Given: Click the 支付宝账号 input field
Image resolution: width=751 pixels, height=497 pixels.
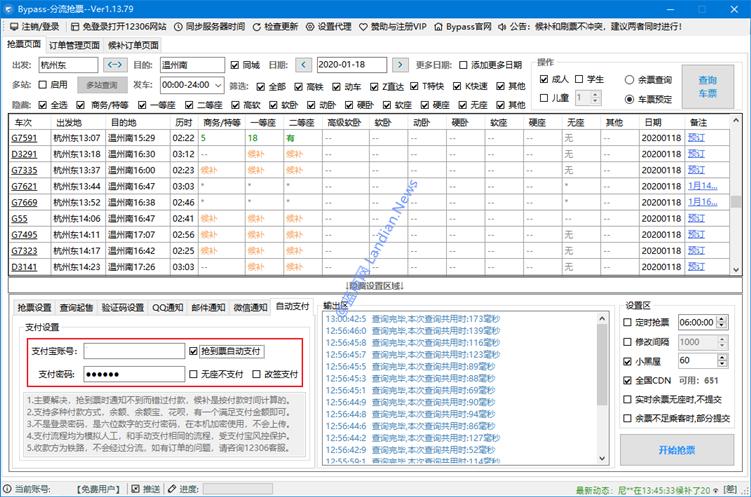Looking at the screenshot, I should pyautogui.click(x=134, y=351).
